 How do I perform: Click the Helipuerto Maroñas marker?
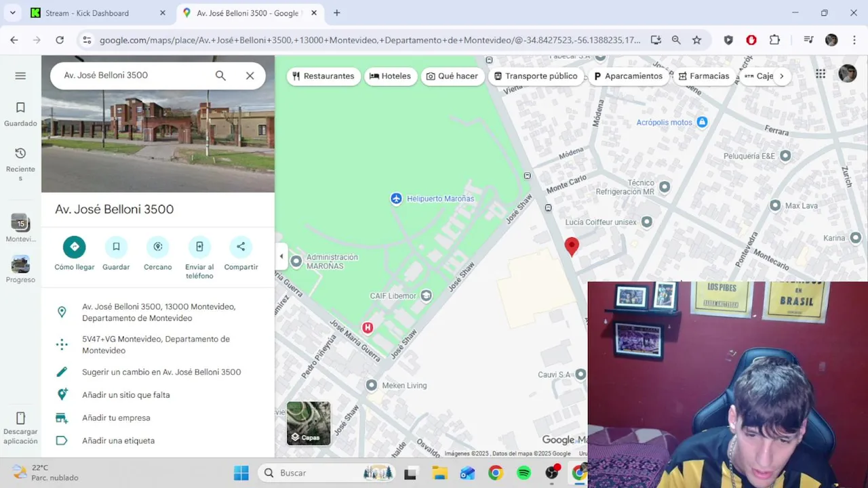click(396, 199)
